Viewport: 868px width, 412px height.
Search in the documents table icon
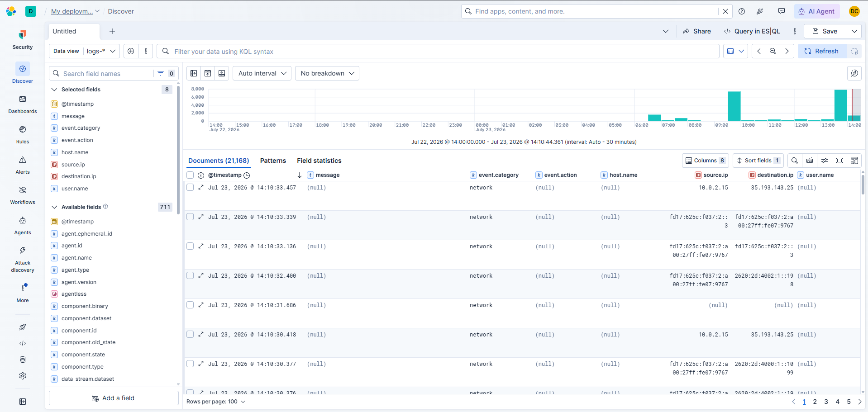point(794,161)
